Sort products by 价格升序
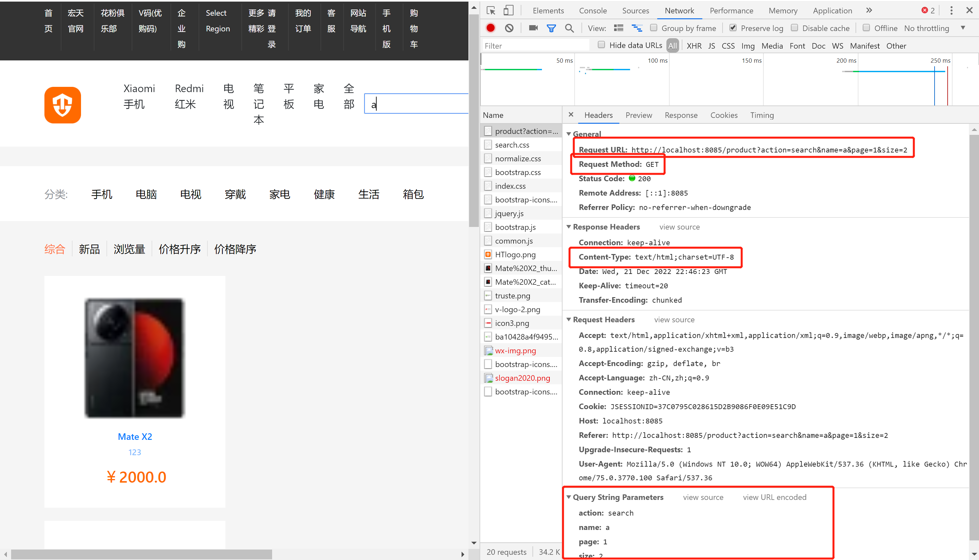The width and height of the screenshot is (979, 560). tap(180, 249)
